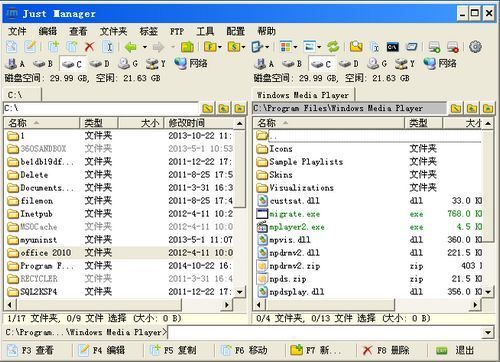Expand the view mode dropdown arrow

tap(295, 47)
